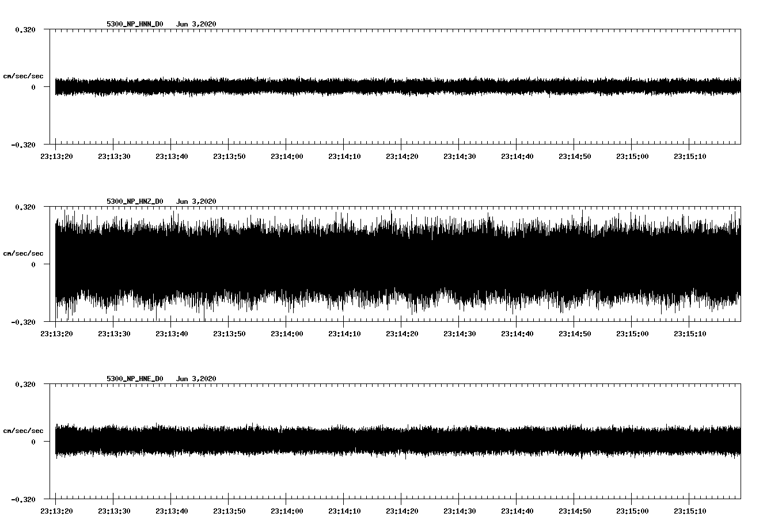782x532 pixels.
Task: Click the 23:13:50 time label under HNZ plot
Action: [x=229, y=333]
